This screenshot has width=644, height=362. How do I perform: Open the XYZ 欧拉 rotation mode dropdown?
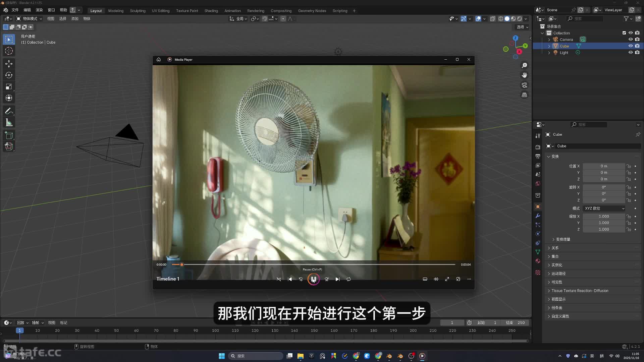604,208
